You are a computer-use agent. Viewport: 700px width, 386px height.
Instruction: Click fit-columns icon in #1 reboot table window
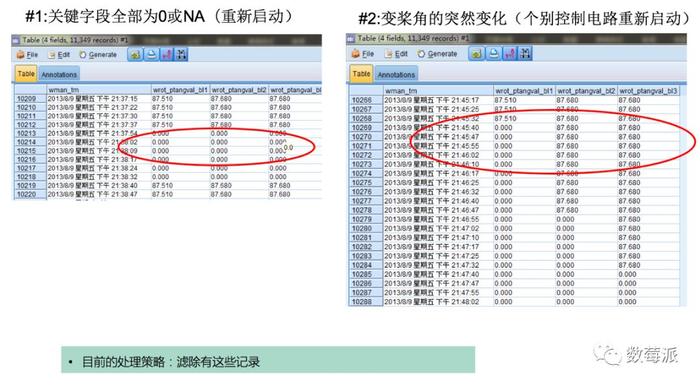coord(181,54)
